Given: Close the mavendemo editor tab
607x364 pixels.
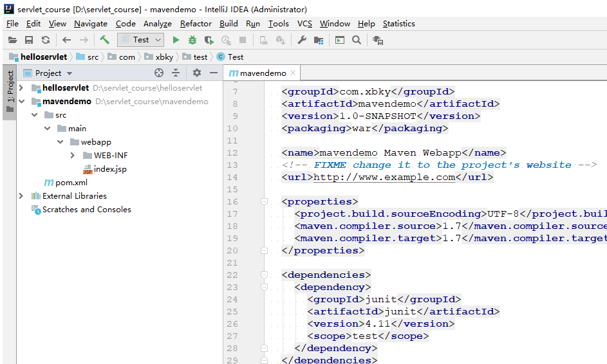Looking at the screenshot, I should [x=293, y=73].
